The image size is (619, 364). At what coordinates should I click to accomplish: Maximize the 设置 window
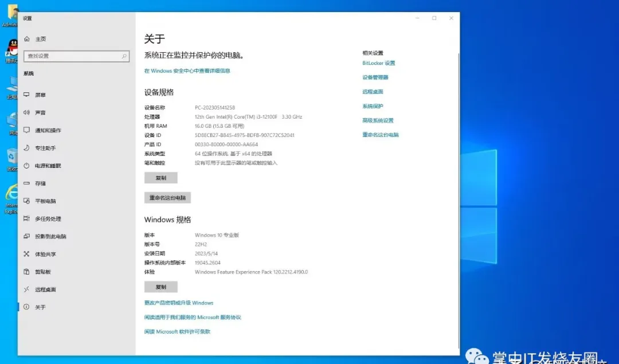pyautogui.click(x=434, y=18)
